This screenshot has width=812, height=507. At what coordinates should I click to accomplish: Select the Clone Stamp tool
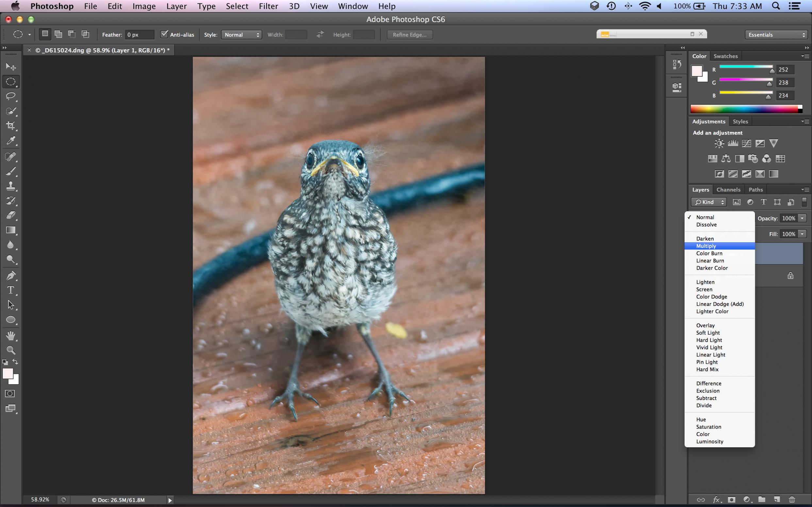[x=11, y=186]
